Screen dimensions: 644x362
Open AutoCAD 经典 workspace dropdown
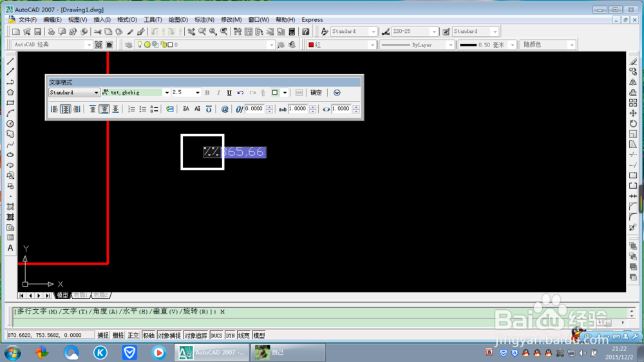[89, 45]
